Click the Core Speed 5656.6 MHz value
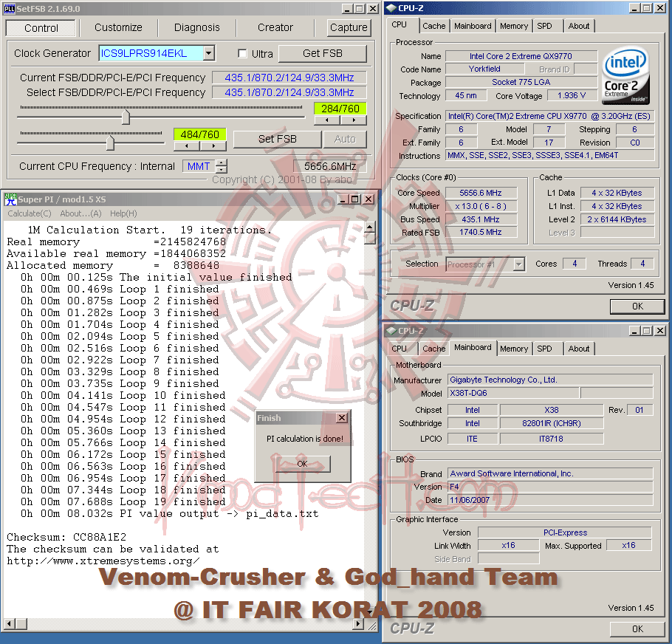The width and height of the screenshot is (672, 644). point(481,193)
